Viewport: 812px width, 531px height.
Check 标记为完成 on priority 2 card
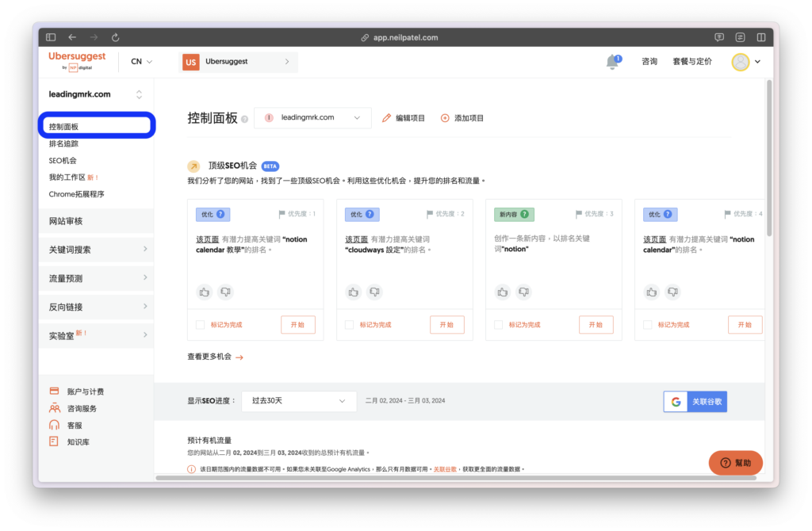[x=350, y=324]
